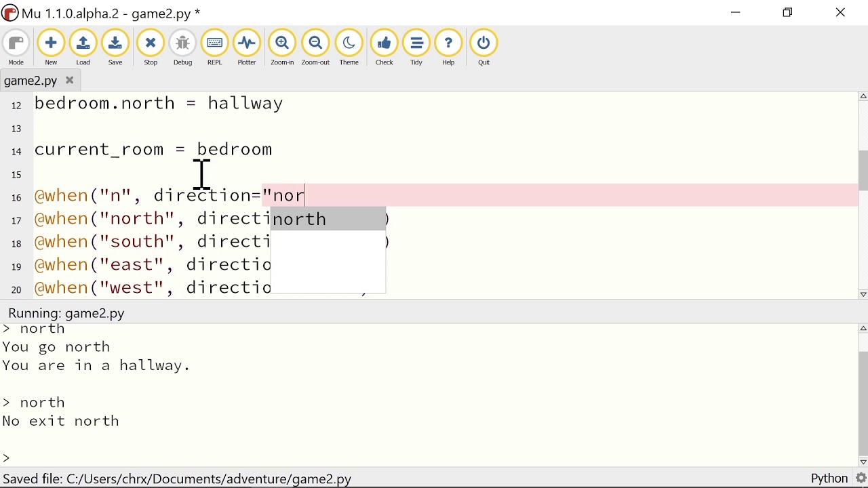
Task: Place cursor in 'current_room = bedroom' line
Action: pyautogui.click(x=154, y=150)
